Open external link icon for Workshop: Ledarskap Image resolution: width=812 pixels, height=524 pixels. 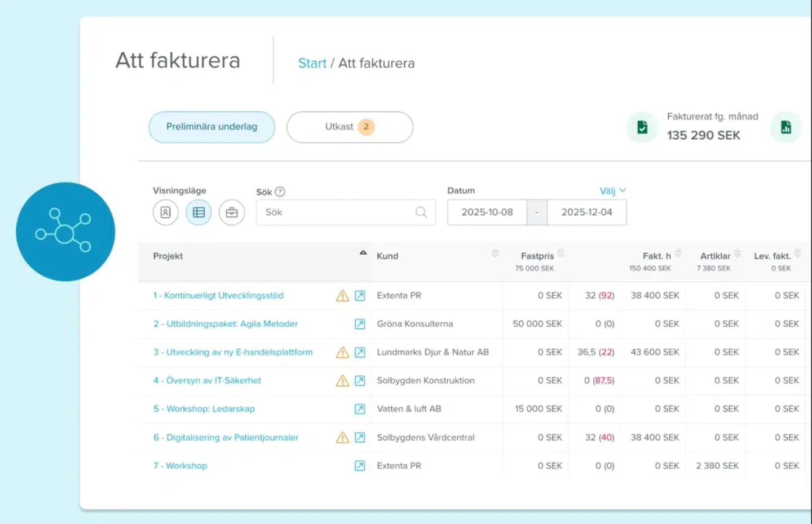(x=360, y=409)
